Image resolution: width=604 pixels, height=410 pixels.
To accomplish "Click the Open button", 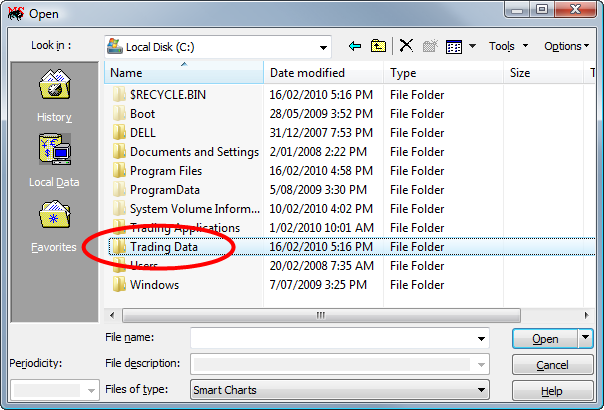I will click(544, 338).
